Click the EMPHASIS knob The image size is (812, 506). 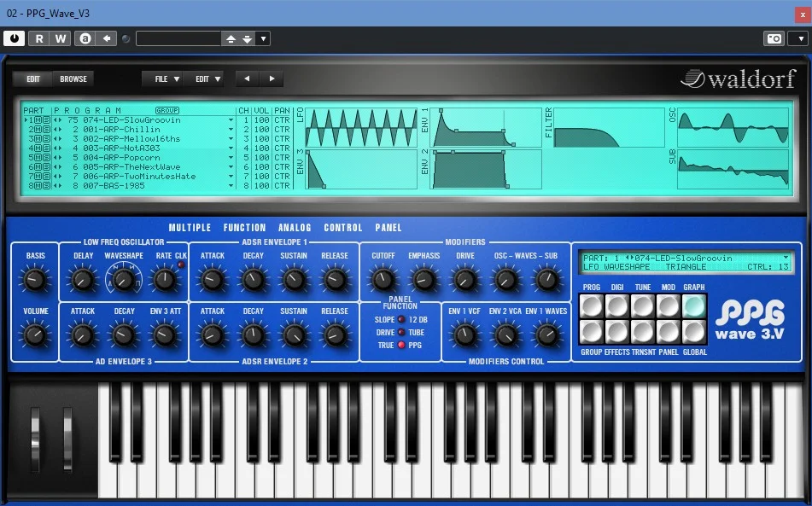click(x=424, y=280)
